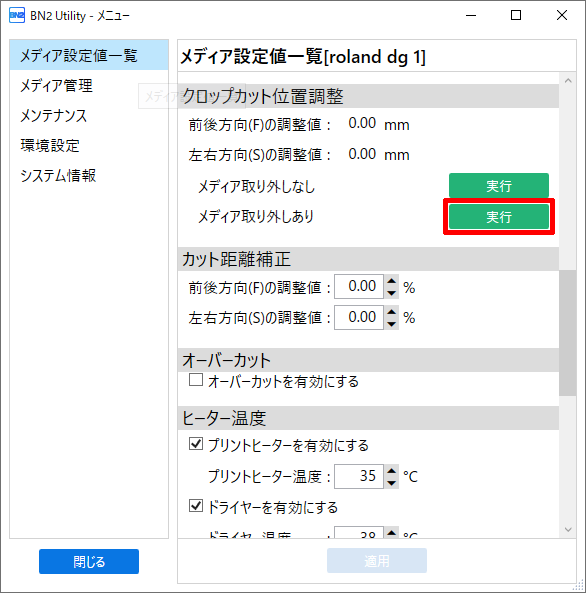Screen dimensions: 586x593
Task: Click 実行 for メディア取り外しあり
Action: (499, 217)
